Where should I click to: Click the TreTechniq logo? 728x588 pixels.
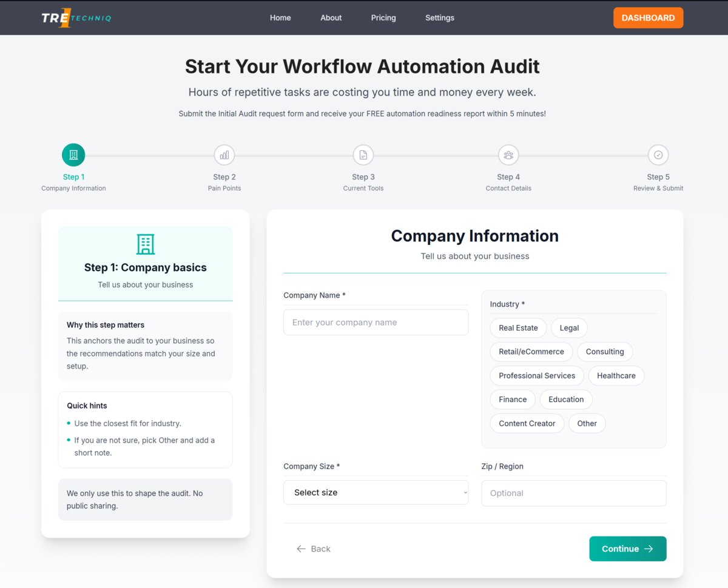[76, 18]
